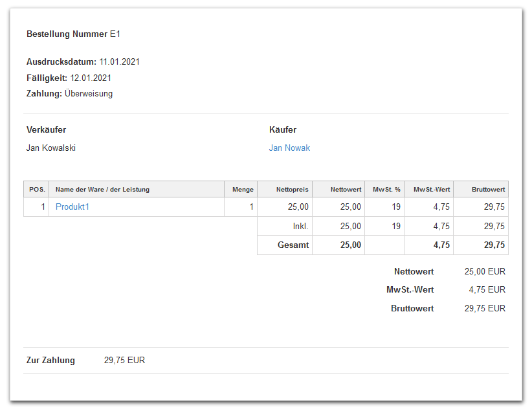This screenshot has width=532, height=413.
Task: Click the Verkäufer section label
Action: (x=46, y=130)
